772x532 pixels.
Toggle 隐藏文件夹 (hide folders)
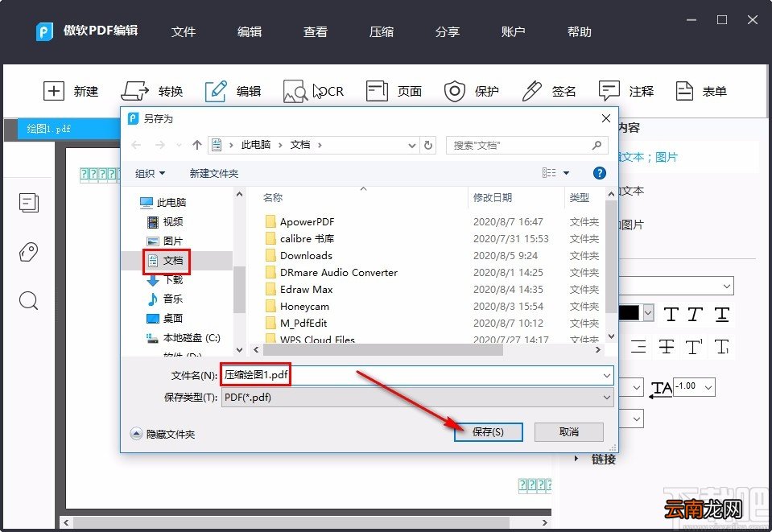[163, 434]
